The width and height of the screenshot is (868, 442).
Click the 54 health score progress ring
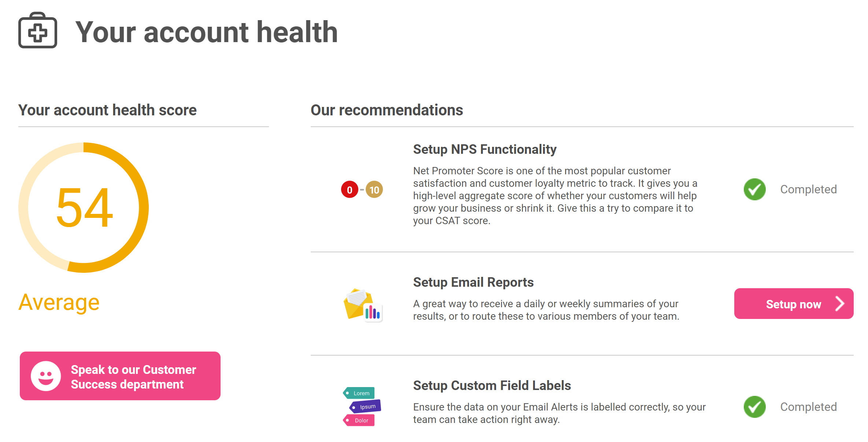click(x=84, y=208)
